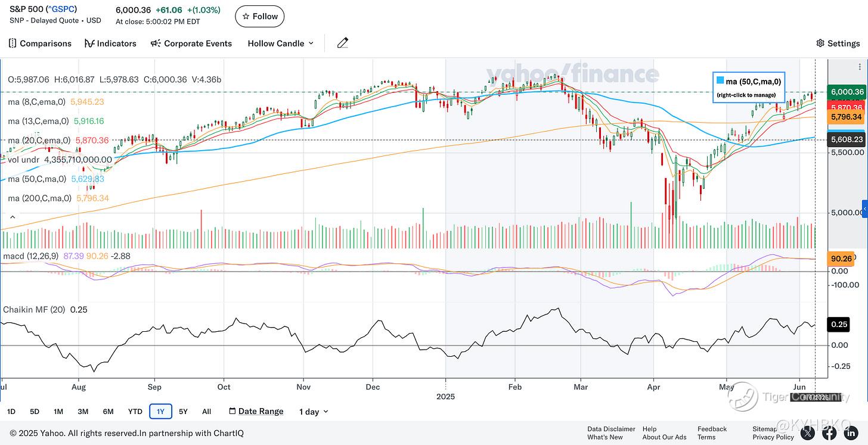Image resolution: width=868 pixels, height=445 pixels.
Task: Select the ma (20,C,ema,0) legend entry
Action: 39,141
